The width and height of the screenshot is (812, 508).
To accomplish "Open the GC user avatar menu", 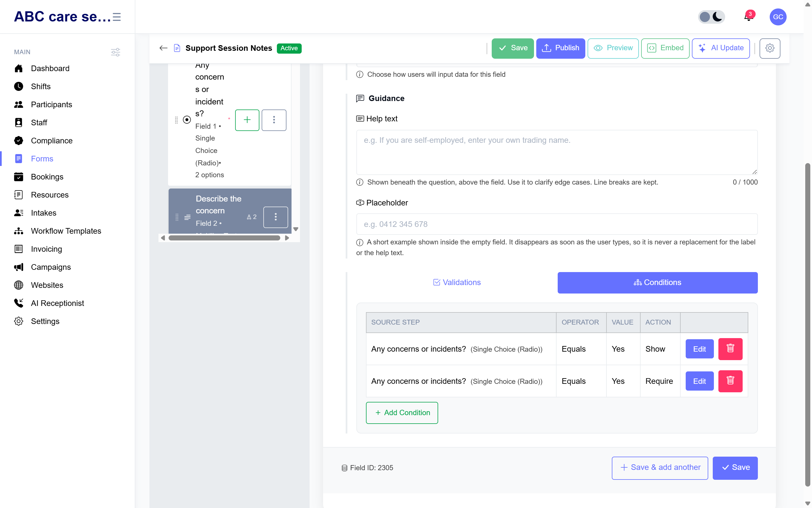I will (x=778, y=17).
